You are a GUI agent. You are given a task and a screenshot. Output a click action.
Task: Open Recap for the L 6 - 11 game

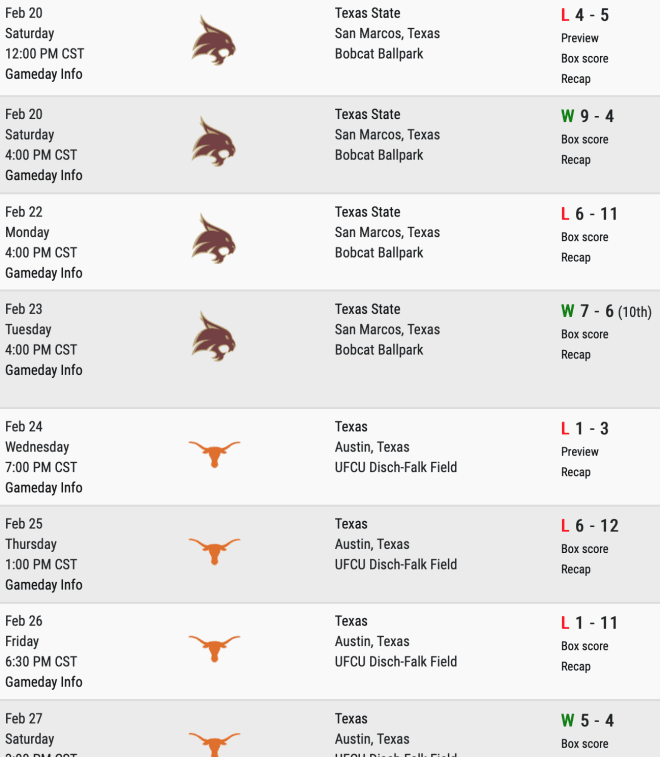pyautogui.click(x=576, y=257)
